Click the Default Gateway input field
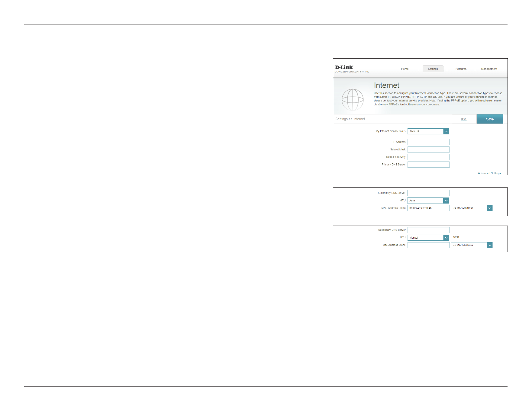This screenshot has height=411, width=532. coord(428,157)
